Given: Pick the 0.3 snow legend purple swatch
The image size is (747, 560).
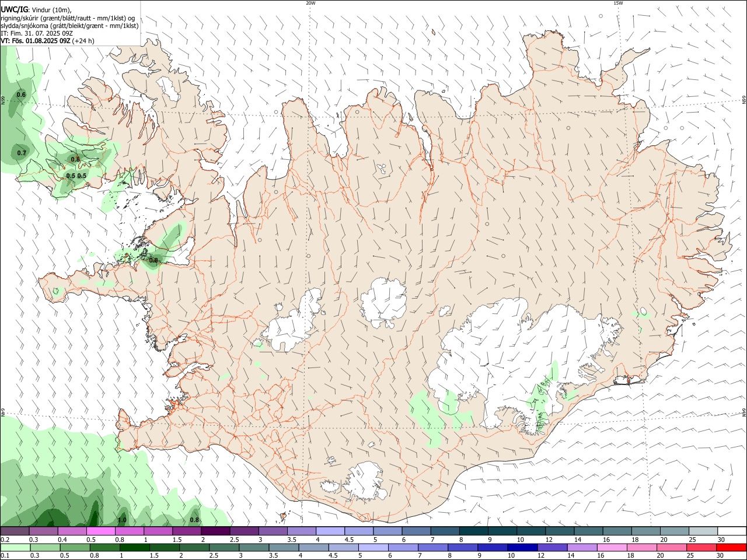Looking at the screenshot, I should pos(43,531).
